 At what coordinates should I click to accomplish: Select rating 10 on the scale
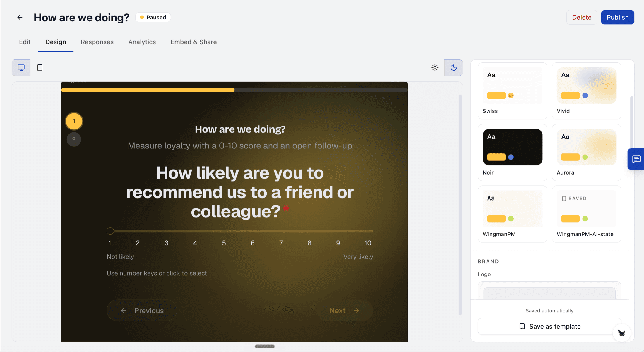(x=368, y=243)
